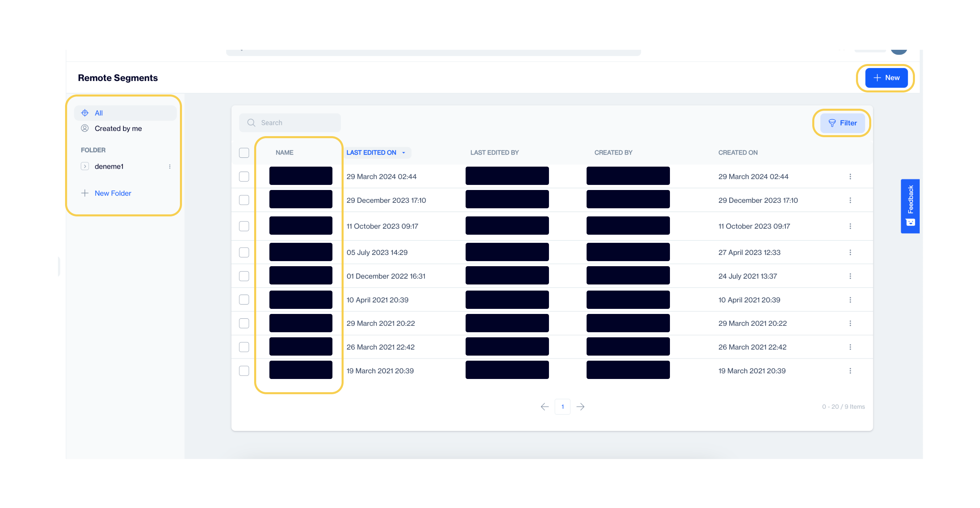Open context menu for March 2024 segment
The width and height of the screenshot is (980, 508).
850,176
